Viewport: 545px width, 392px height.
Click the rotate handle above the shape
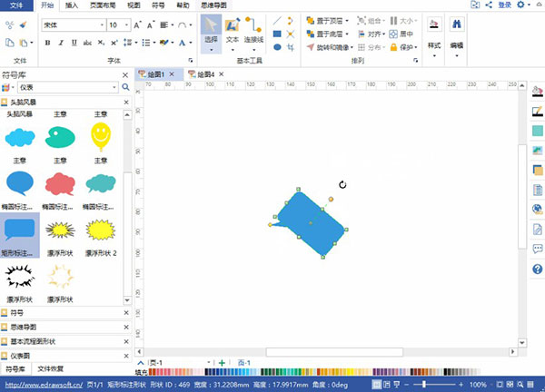point(342,184)
